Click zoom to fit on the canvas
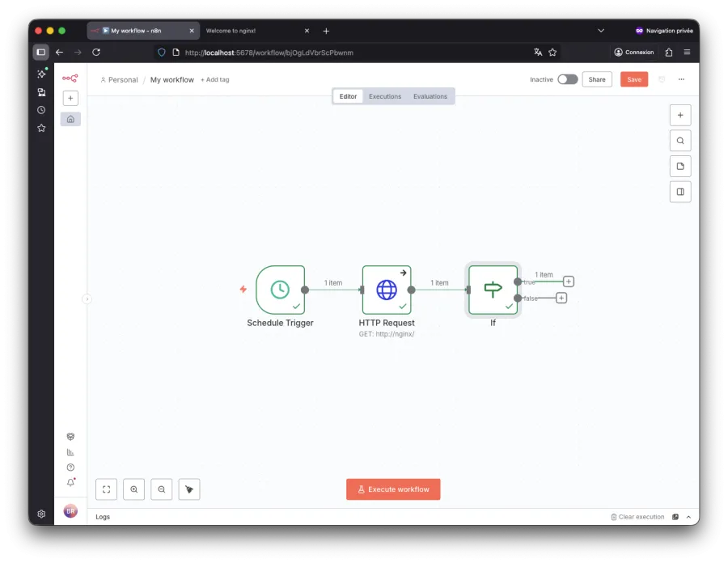Viewport: 728px width, 563px height. [106, 489]
